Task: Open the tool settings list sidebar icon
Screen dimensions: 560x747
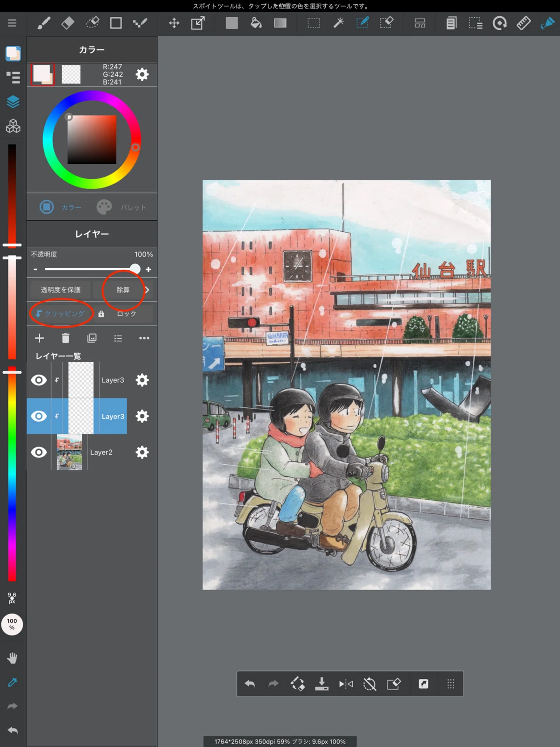Action: (x=13, y=77)
